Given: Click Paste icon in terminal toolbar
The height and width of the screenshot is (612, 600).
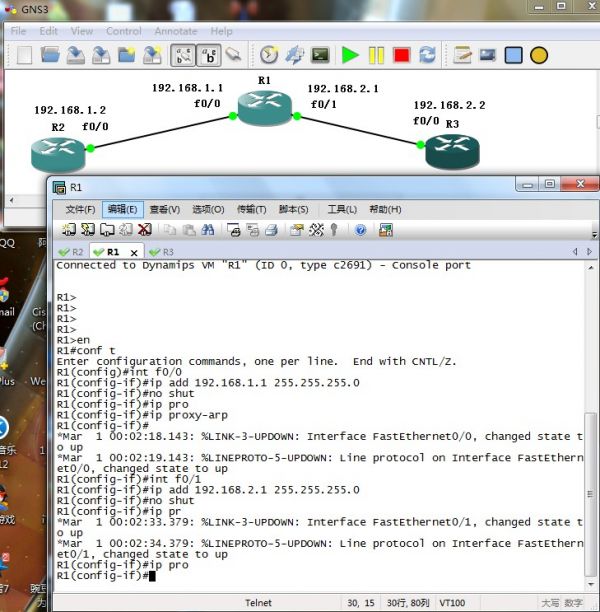Looking at the screenshot, I should click(x=189, y=230).
